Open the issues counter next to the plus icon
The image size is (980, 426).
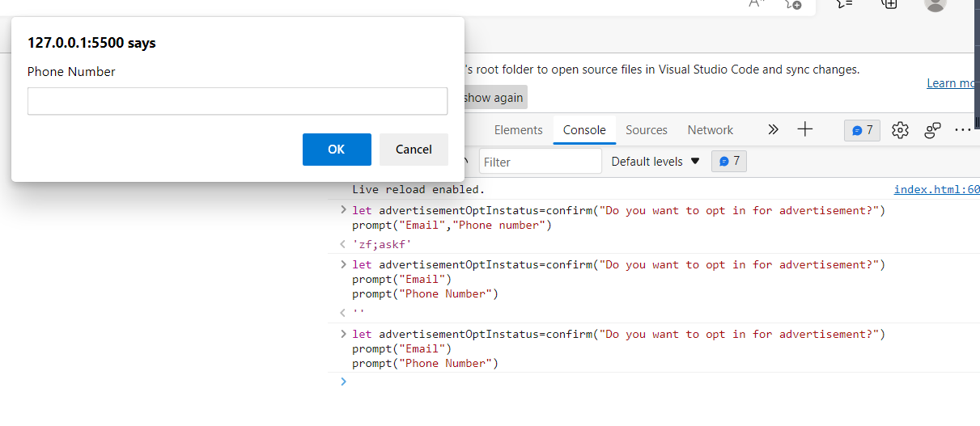click(862, 130)
